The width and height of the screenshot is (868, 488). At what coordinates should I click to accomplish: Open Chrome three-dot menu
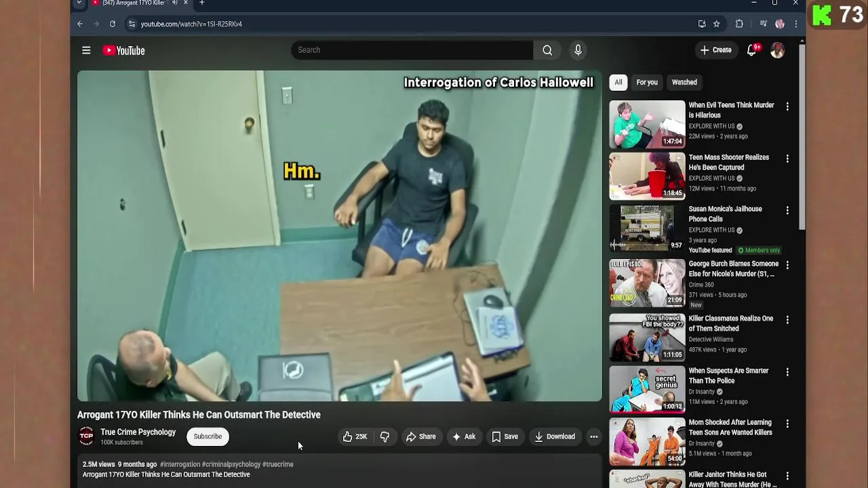796,24
